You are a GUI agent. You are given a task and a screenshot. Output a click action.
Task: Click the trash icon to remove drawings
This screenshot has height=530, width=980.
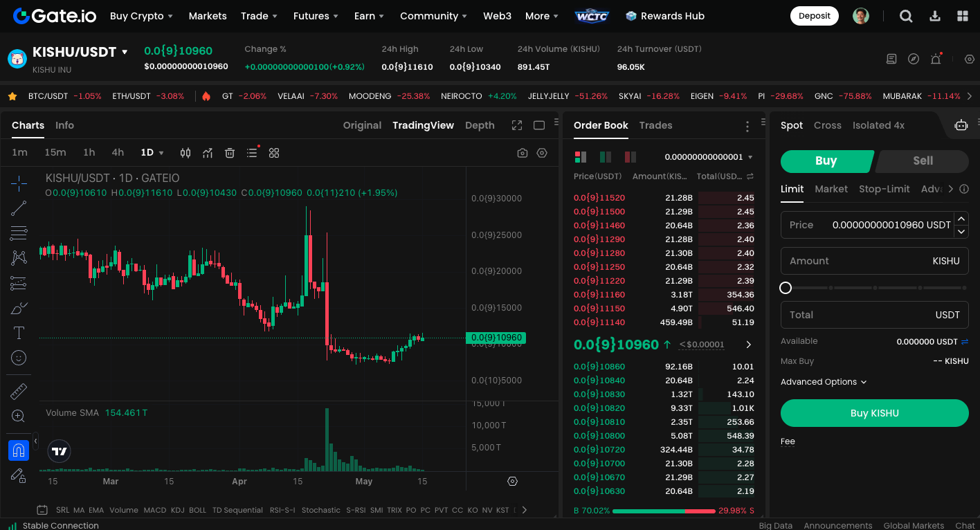pos(230,153)
